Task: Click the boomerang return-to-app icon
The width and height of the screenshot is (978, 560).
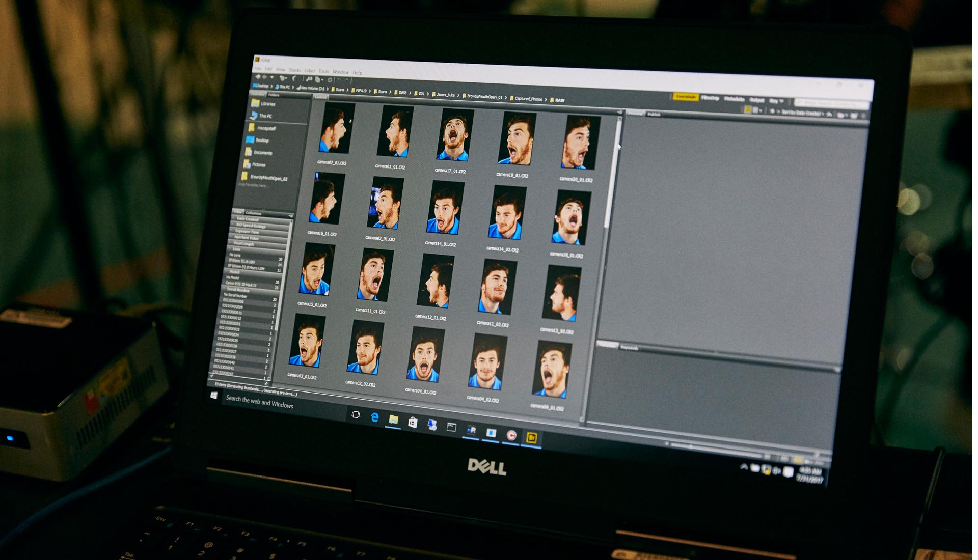Action: (294, 78)
